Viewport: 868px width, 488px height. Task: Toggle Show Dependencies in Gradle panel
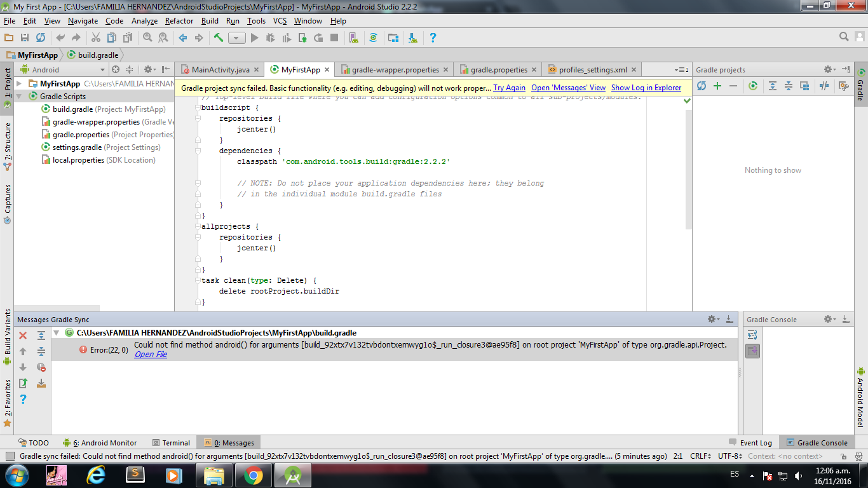[x=804, y=86]
